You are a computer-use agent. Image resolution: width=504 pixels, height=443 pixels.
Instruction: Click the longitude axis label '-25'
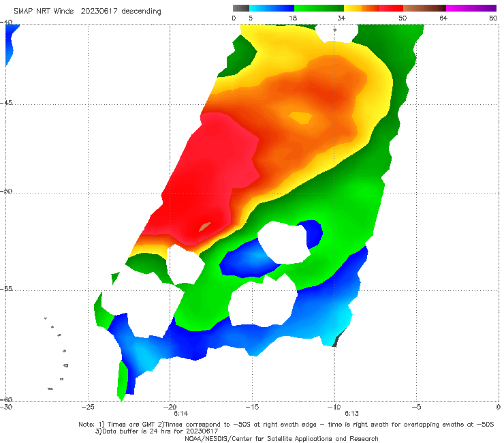pyautogui.click(x=88, y=407)
